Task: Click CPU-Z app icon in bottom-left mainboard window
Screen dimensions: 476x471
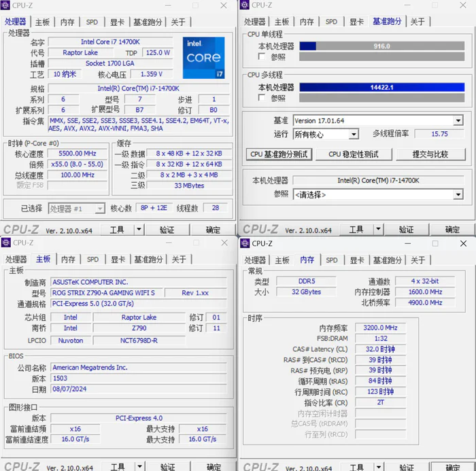Action: (x=6, y=243)
